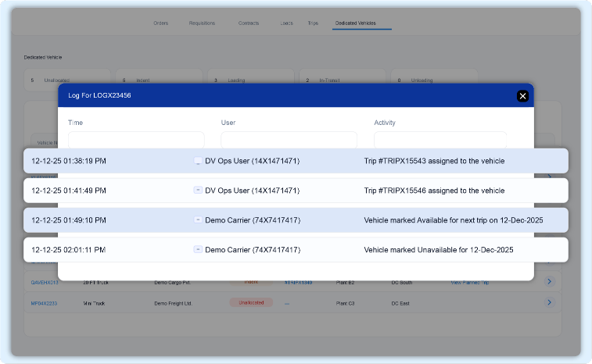Viewport: 592px width, 364px height.
Task: Follow the View Planned Trip link
Action: point(469,281)
